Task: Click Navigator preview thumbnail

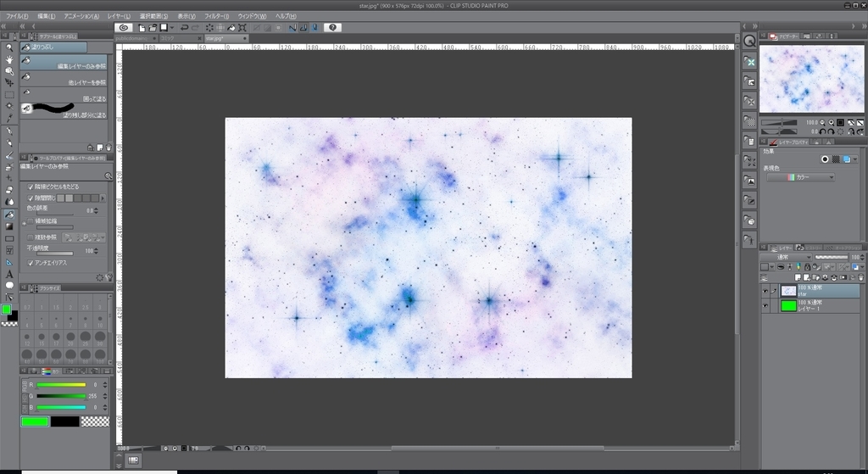Action: 811,79
